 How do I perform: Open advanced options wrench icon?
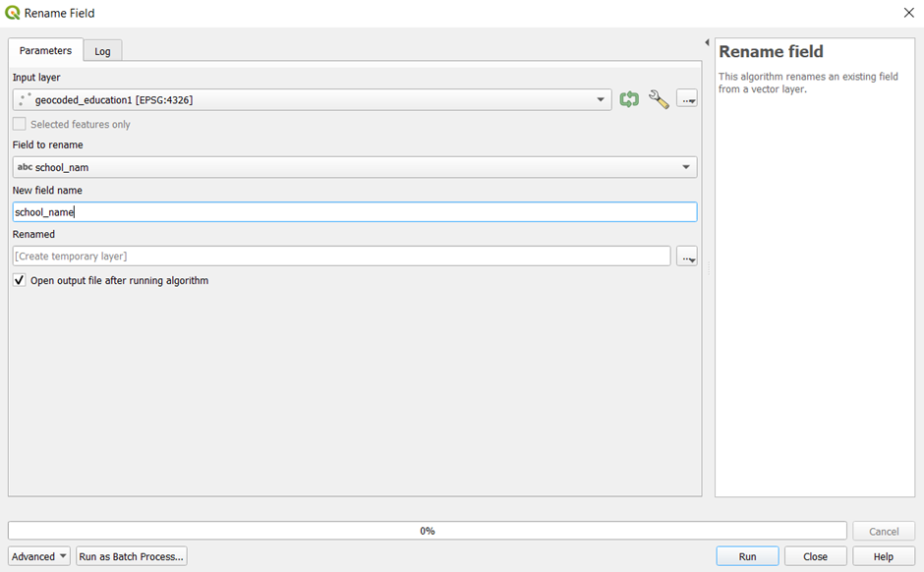[x=658, y=99]
